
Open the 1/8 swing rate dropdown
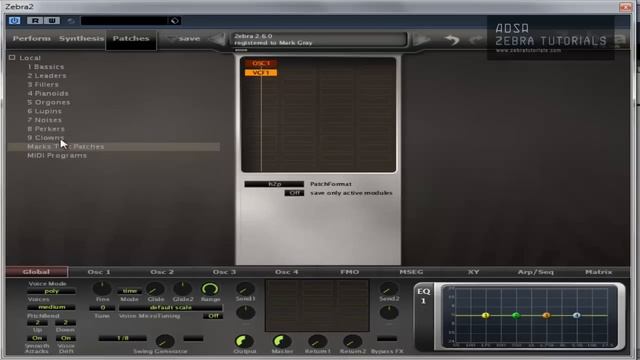click(122, 338)
